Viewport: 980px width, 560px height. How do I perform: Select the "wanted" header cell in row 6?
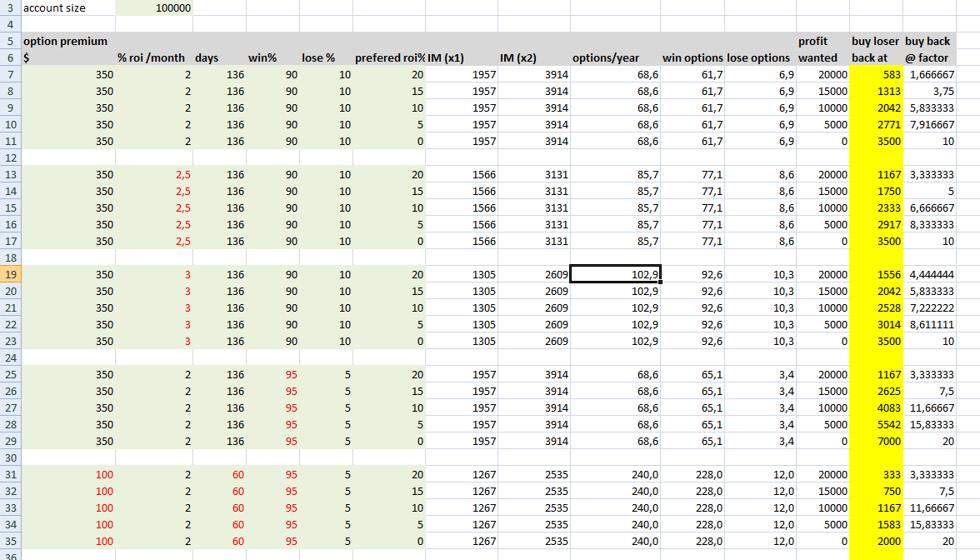click(822, 57)
